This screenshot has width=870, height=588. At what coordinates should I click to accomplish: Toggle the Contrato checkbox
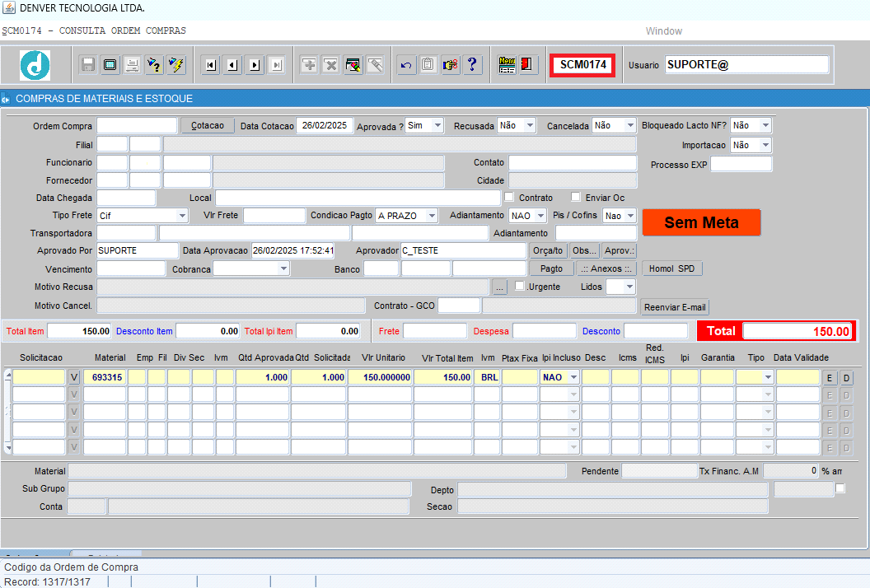509,196
